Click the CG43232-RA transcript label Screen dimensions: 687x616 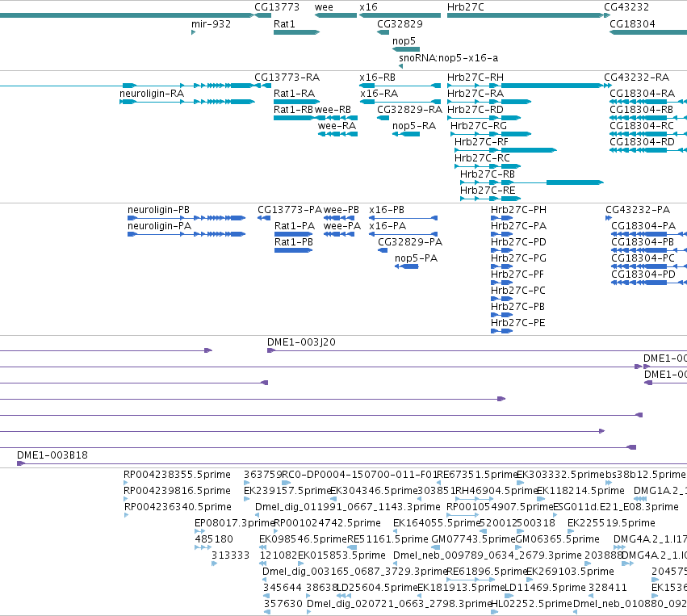pos(636,78)
